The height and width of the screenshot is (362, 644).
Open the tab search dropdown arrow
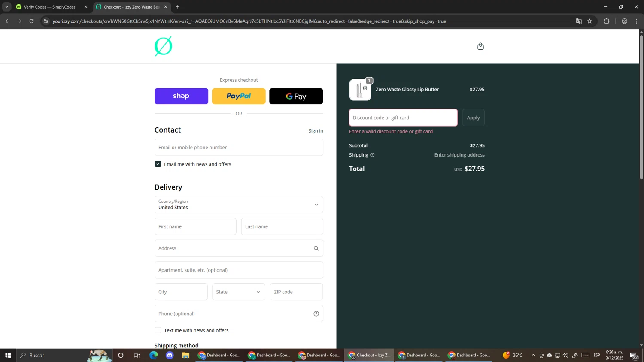tap(6, 7)
